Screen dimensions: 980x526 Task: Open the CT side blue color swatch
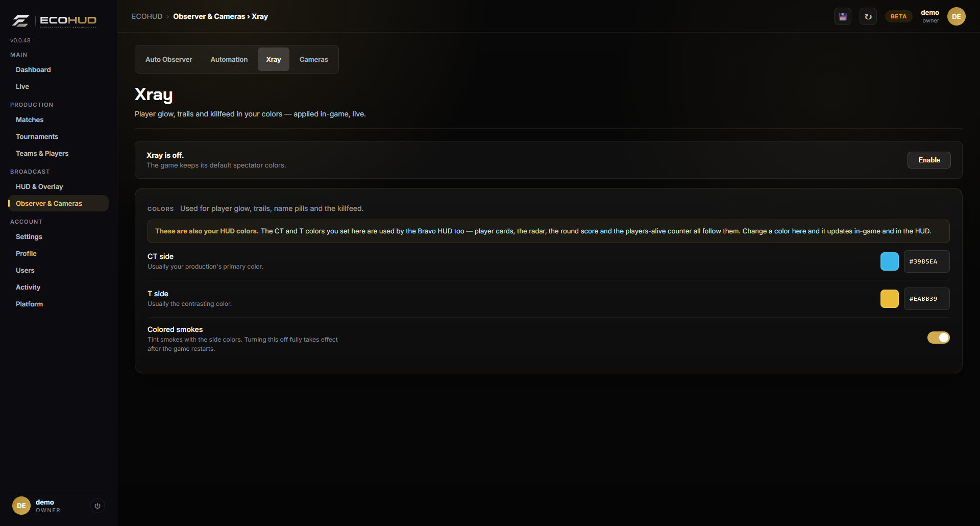(x=890, y=261)
